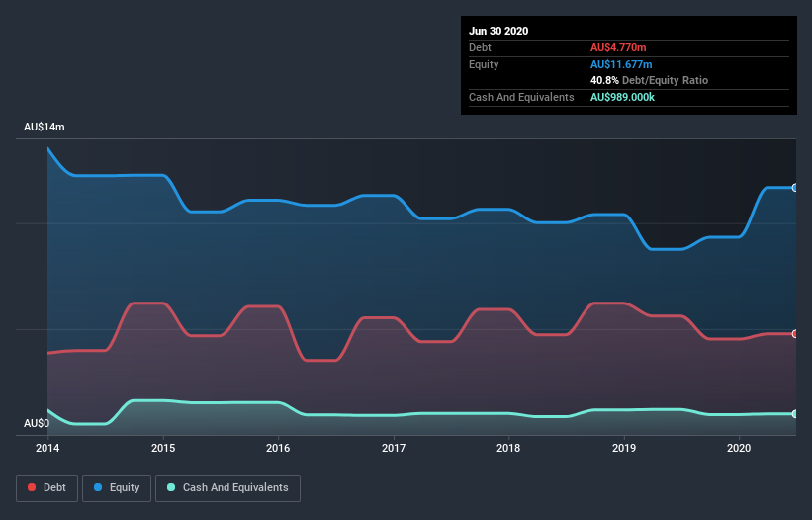812x520 pixels.
Task: Click the AU$0 y-axis label
Action: tap(37, 423)
